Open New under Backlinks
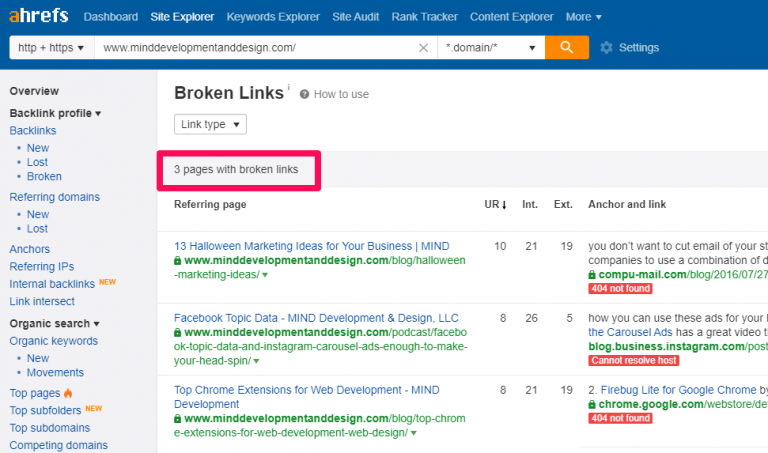The height and width of the screenshot is (453, 768). click(x=38, y=148)
